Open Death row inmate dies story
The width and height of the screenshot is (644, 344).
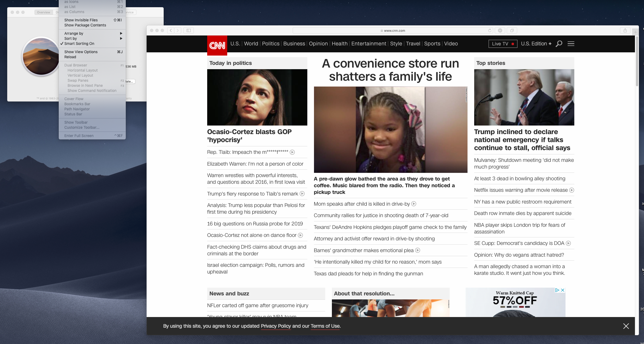pyautogui.click(x=523, y=213)
